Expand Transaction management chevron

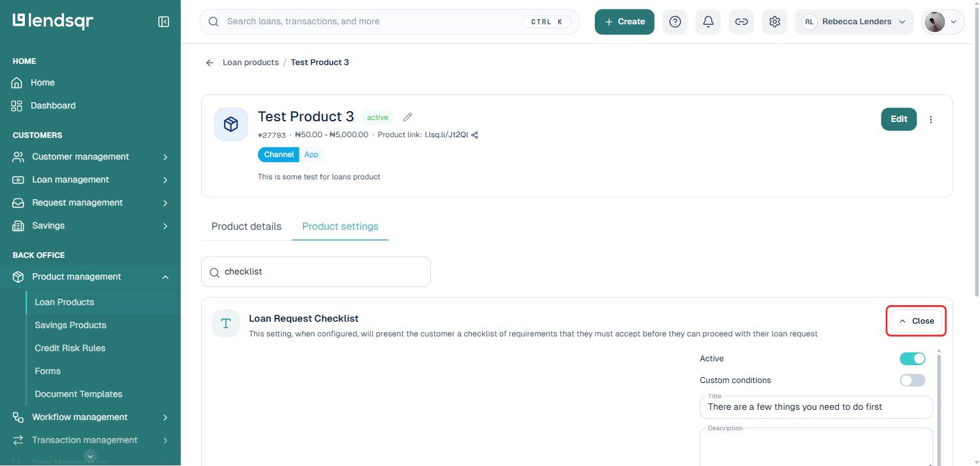pos(165,440)
